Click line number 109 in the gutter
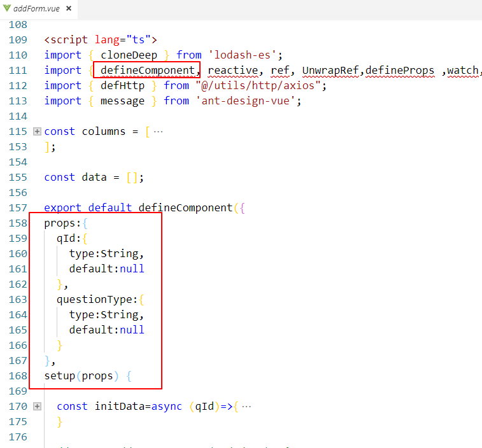The width and height of the screenshot is (482, 448). [18, 39]
